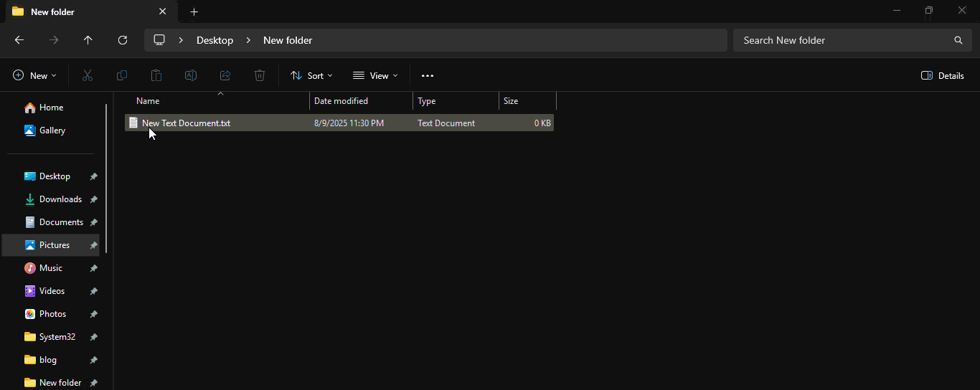Click the Text Document type cell

click(446, 123)
